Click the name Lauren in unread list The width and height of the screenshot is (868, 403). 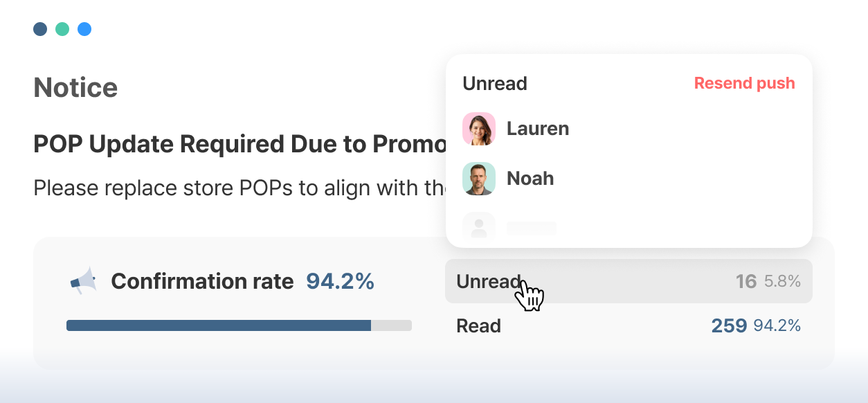tap(538, 129)
